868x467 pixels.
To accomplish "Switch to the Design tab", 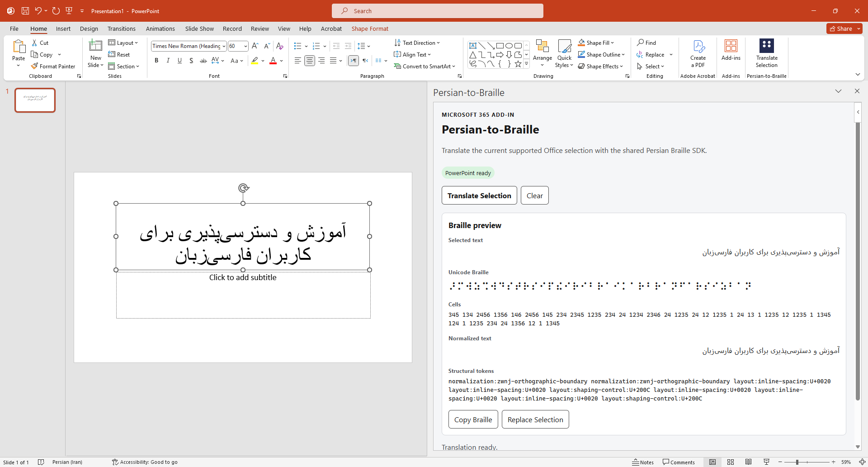I will tap(89, 29).
